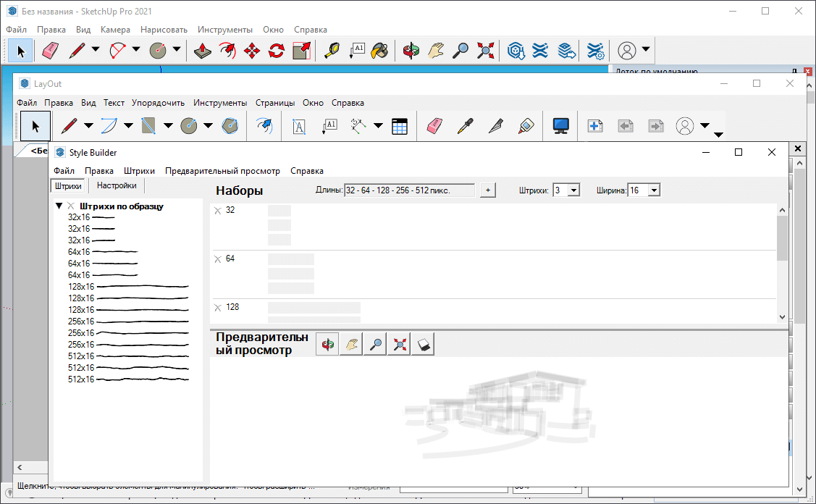Click the Add Page icon in LayOut
This screenshot has height=504, width=816.
click(x=595, y=126)
